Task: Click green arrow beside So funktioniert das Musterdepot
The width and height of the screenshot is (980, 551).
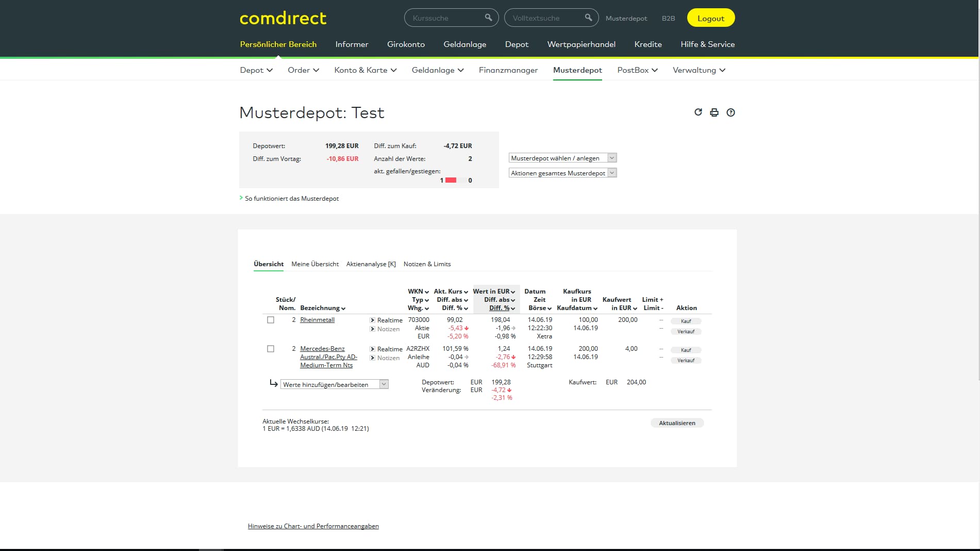Action: pos(241,198)
